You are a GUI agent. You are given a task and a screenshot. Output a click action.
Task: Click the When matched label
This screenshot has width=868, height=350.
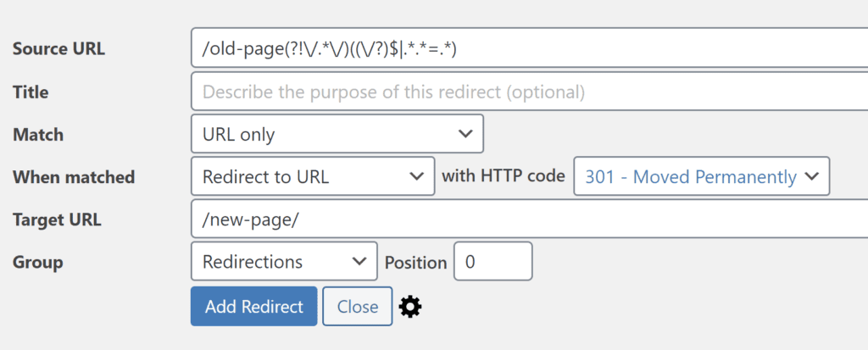click(x=74, y=177)
